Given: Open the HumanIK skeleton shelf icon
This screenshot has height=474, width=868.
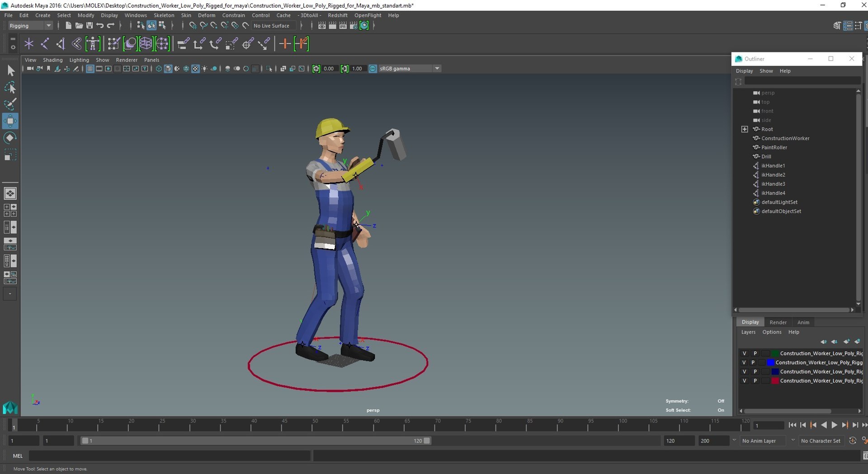Looking at the screenshot, I should 93,44.
